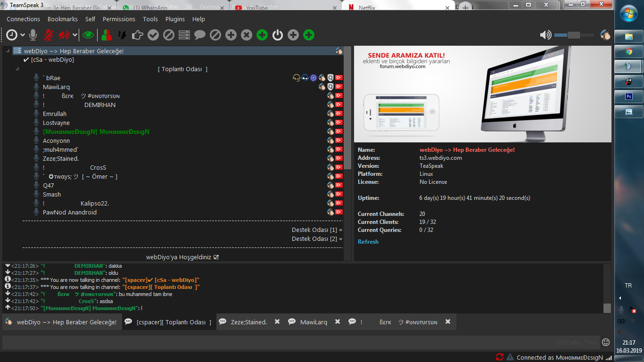Click the Refresh link in server info
The height and width of the screenshot is (362, 644).
click(x=368, y=242)
